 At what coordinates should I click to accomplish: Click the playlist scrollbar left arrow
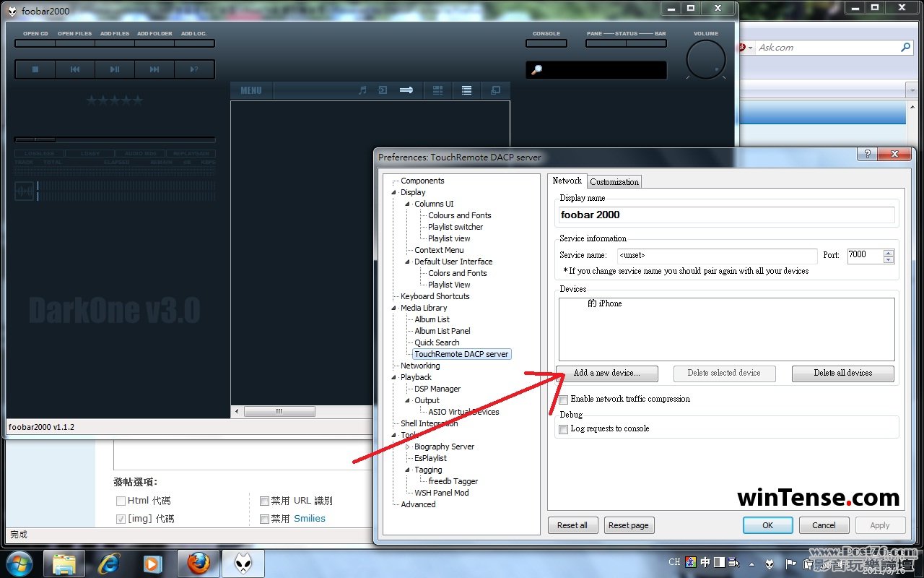click(237, 411)
